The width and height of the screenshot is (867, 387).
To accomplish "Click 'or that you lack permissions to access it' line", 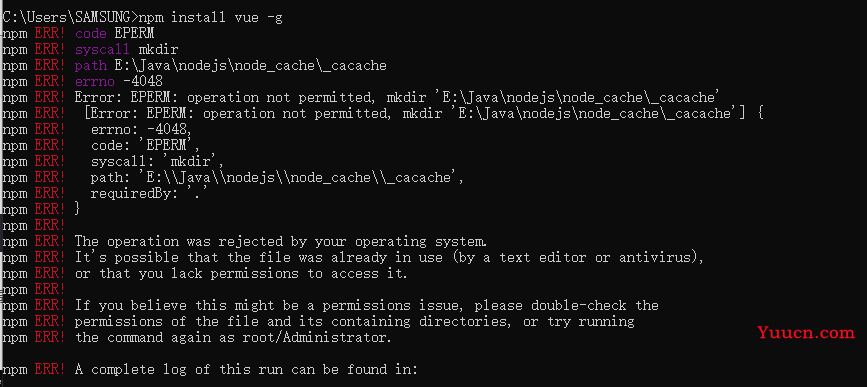I will click(x=241, y=274).
